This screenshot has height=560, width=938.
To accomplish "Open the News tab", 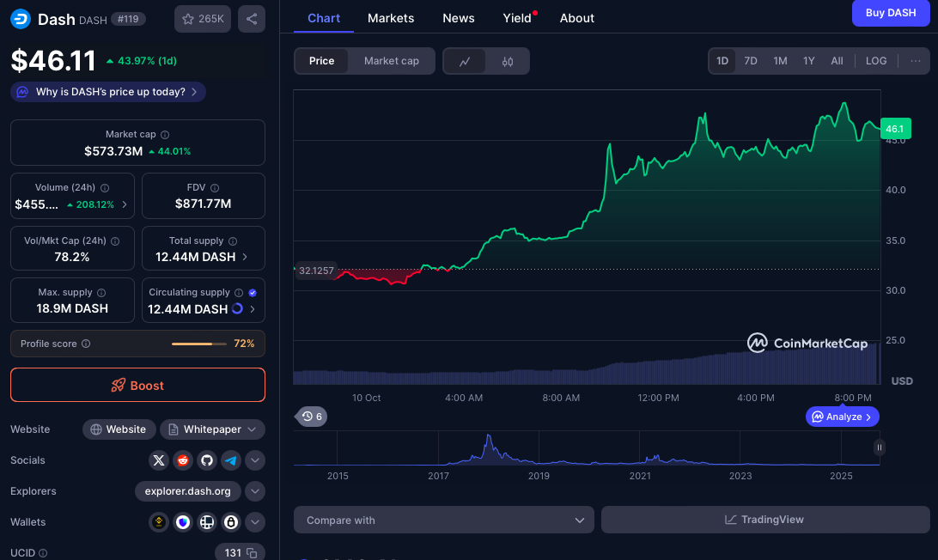I will pos(459,18).
